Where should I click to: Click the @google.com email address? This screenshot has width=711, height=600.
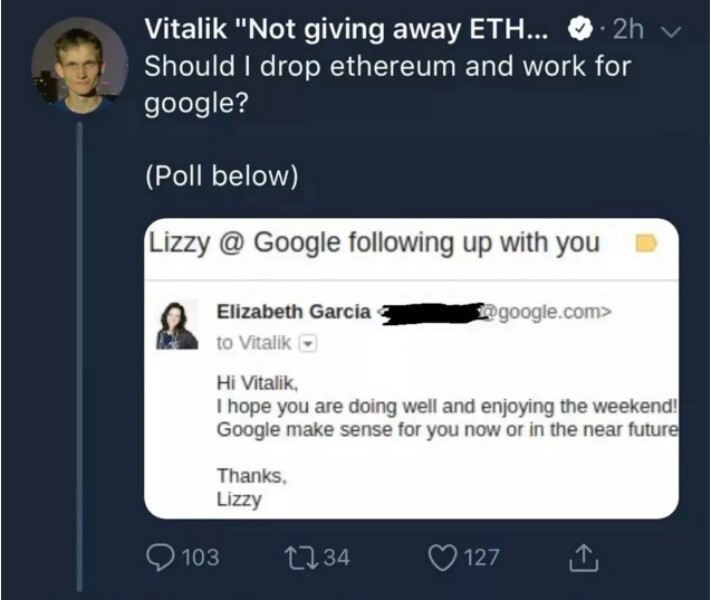[547, 311]
